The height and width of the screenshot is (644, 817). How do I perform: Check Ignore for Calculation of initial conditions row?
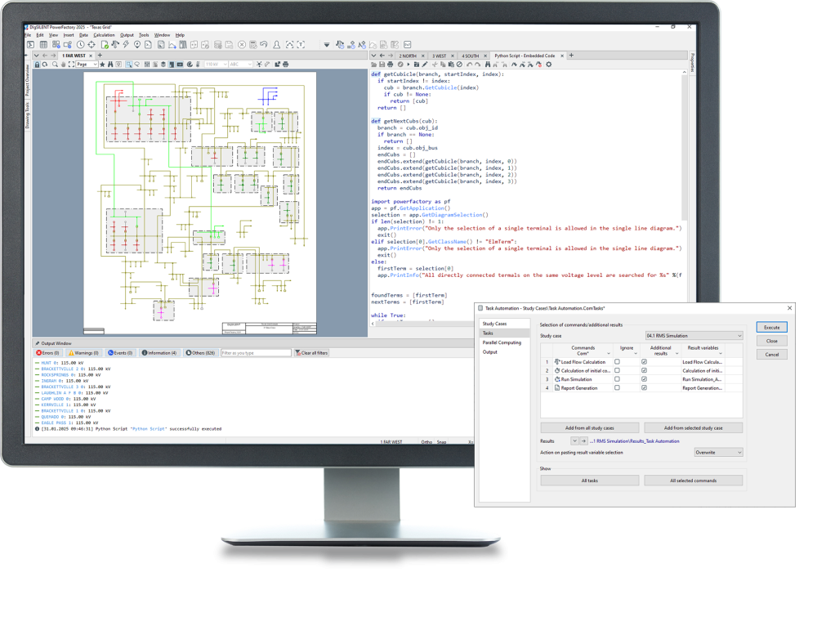(617, 370)
